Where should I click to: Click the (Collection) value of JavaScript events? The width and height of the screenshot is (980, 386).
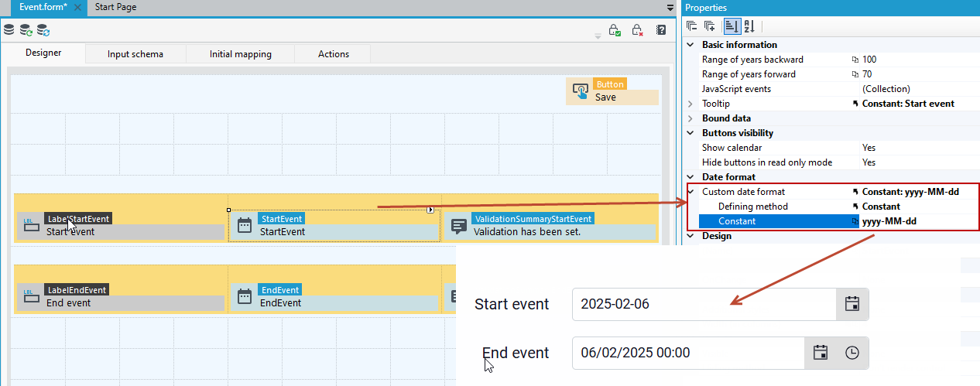click(886, 89)
